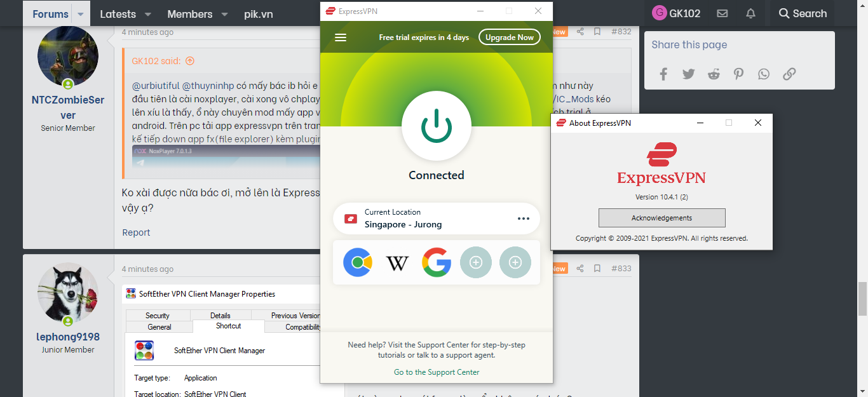The width and height of the screenshot is (868, 397).
Task: Minimize the About ExpressVPN dialog
Action: (700, 123)
